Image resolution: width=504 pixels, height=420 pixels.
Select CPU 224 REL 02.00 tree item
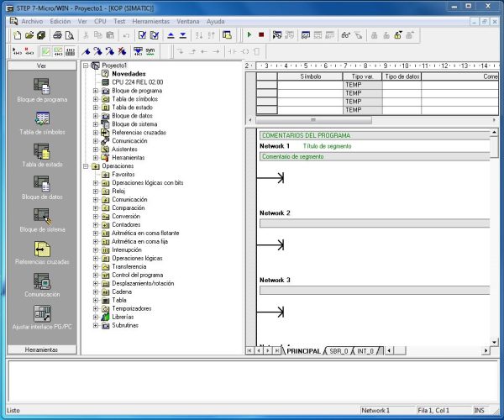click(x=137, y=82)
